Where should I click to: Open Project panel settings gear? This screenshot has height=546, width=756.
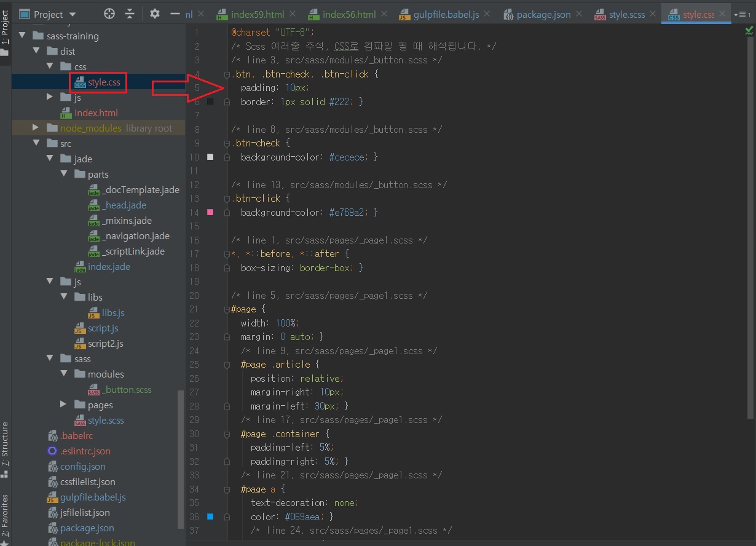click(x=155, y=14)
